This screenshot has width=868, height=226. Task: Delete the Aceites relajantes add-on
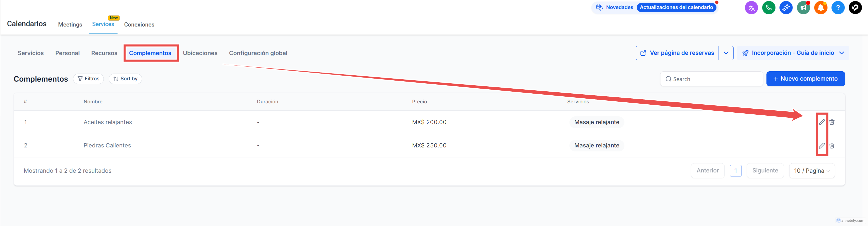pos(832,122)
